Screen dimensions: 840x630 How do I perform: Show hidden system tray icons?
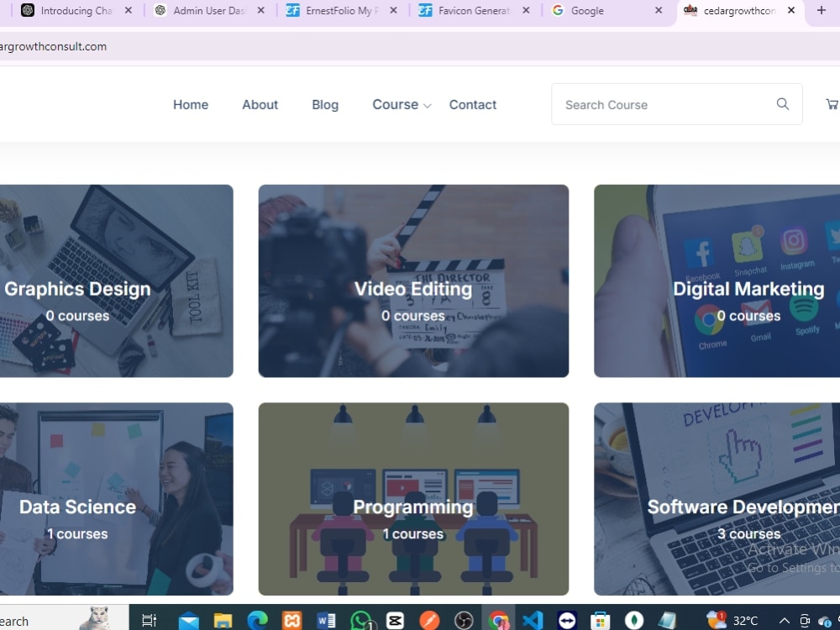point(784,621)
